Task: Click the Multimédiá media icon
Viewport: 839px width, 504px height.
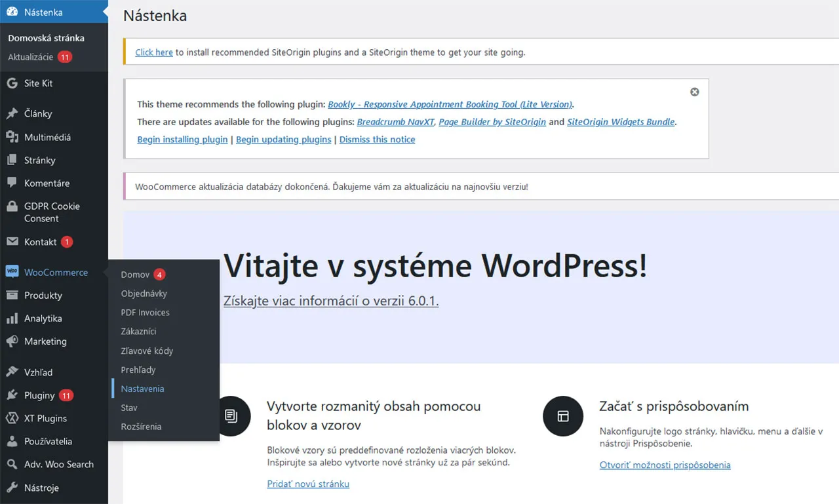Action: [x=12, y=137]
